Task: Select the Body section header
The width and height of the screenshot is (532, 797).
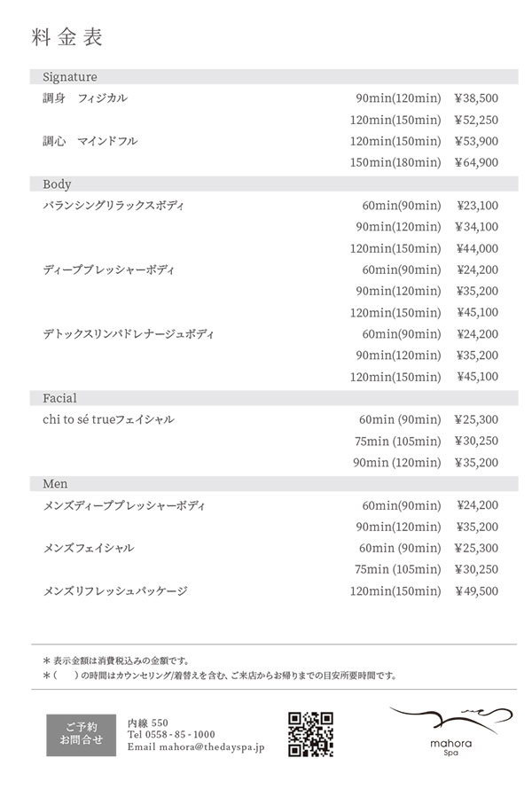Action: tap(57, 184)
